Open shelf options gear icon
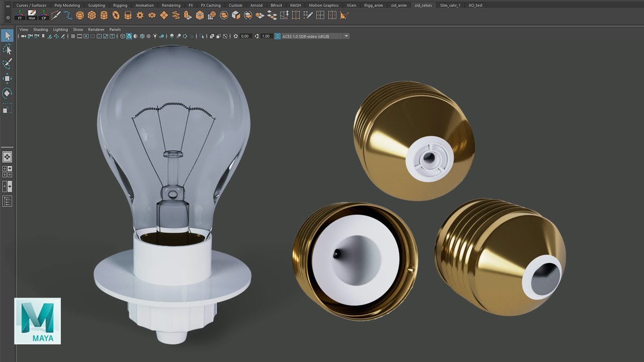 pos(8,17)
